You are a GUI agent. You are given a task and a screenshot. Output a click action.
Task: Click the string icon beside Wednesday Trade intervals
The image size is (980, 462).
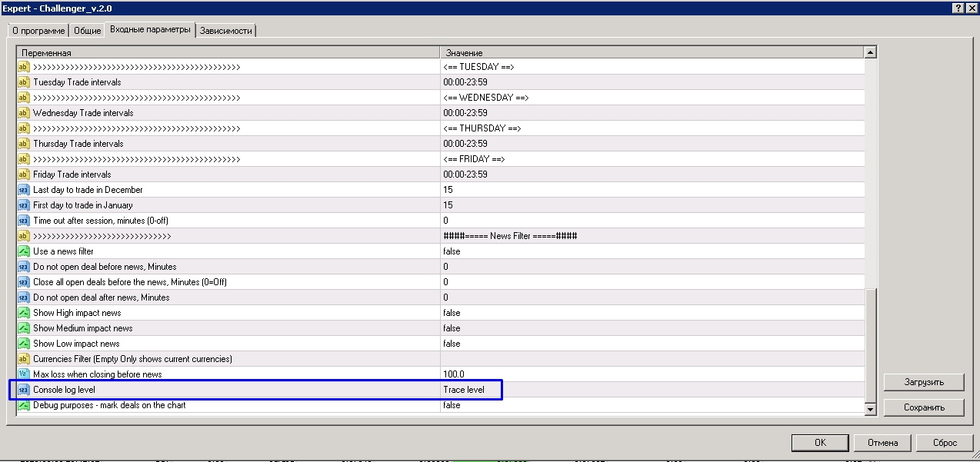[23, 113]
